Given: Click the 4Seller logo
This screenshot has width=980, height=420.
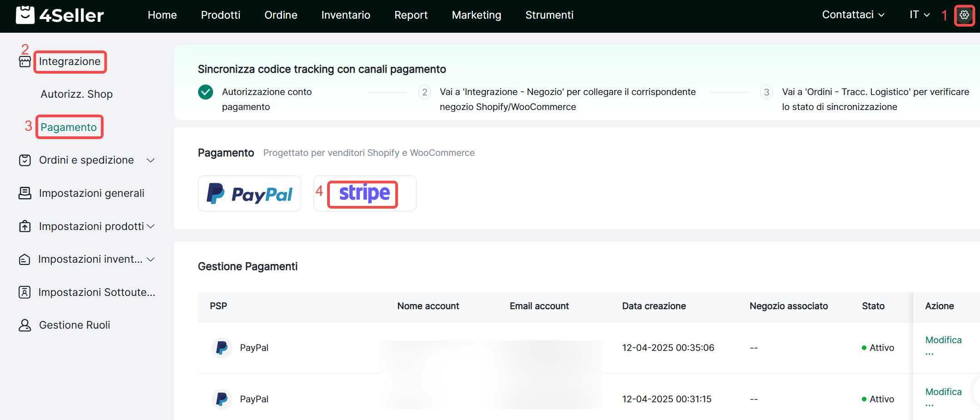Looking at the screenshot, I should pyautogui.click(x=60, y=15).
